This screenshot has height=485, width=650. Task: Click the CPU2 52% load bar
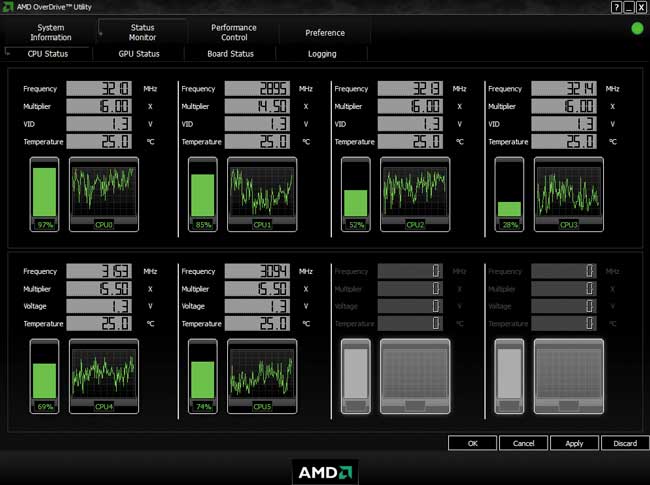[356, 194]
